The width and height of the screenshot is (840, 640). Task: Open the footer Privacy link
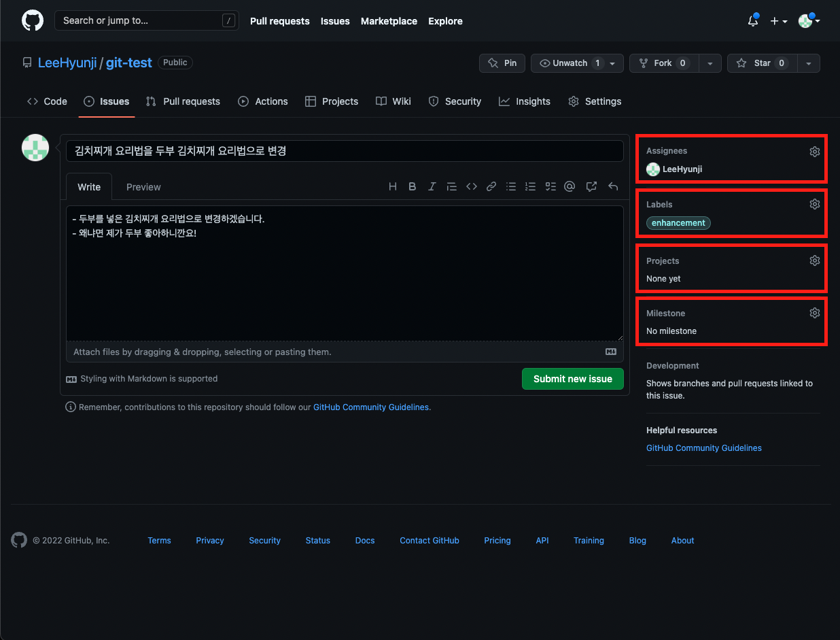point(210,540)
